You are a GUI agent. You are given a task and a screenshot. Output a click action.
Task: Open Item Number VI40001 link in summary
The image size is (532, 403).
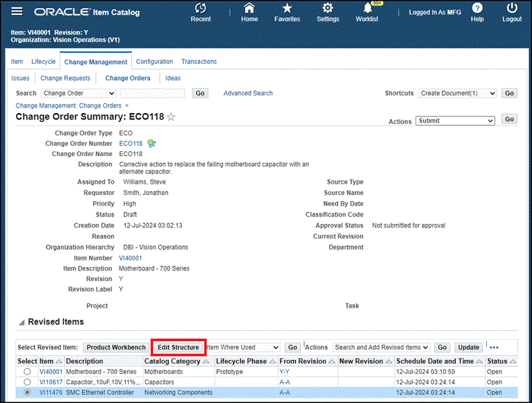[130, 258]
